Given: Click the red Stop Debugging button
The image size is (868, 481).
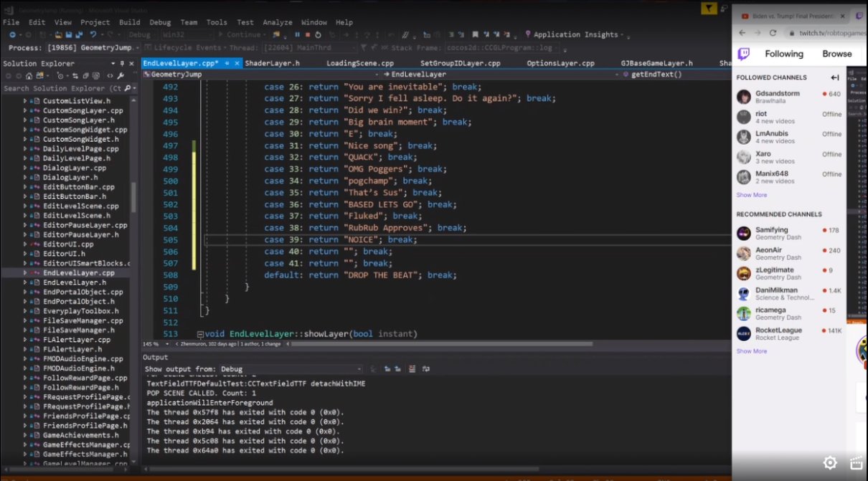Looking at the screenshot, I should 308,34.
